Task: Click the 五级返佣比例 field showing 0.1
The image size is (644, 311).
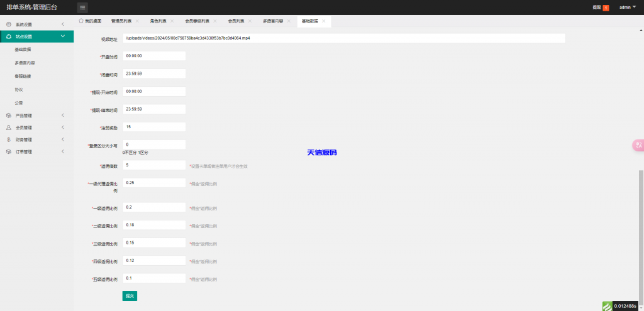Action: [x=154, y=278]
